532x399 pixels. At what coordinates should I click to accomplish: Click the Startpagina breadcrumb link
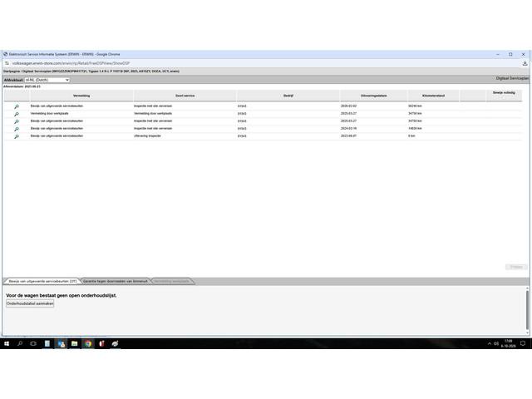click(12, 71)
